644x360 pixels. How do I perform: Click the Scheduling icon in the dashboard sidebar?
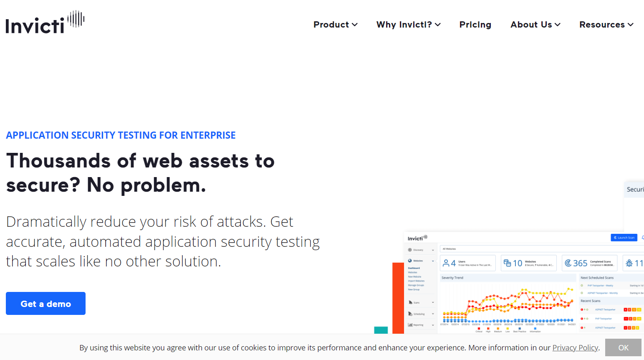coord(410,314)
